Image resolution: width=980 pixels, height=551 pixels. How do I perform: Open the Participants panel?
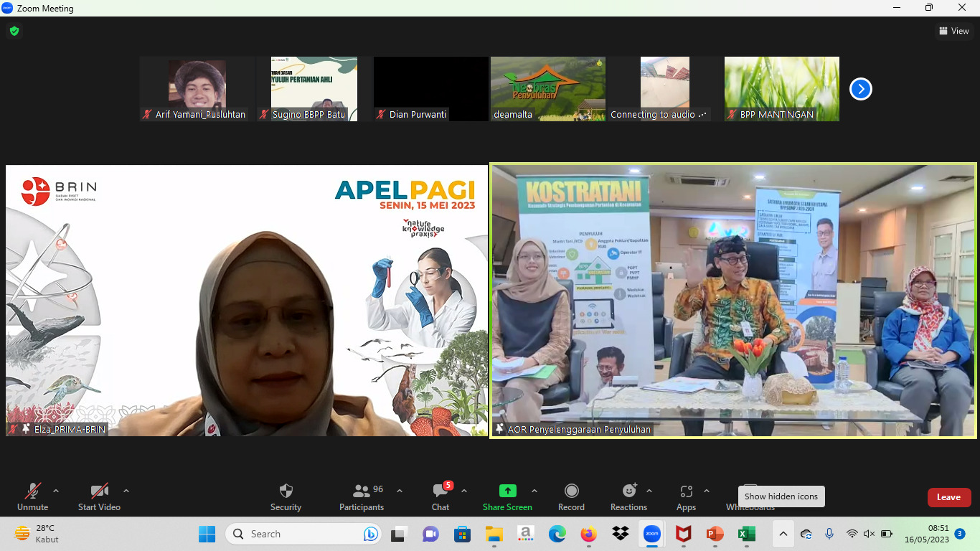pyautogui.click(x=362, y=496)
